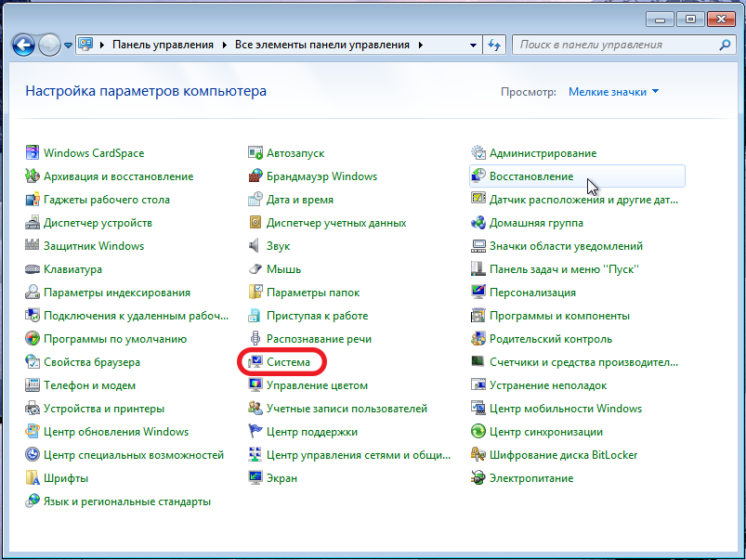Screen dimensions: 746x560
Task: Open the Система computer icon
Action: (255, 362)
